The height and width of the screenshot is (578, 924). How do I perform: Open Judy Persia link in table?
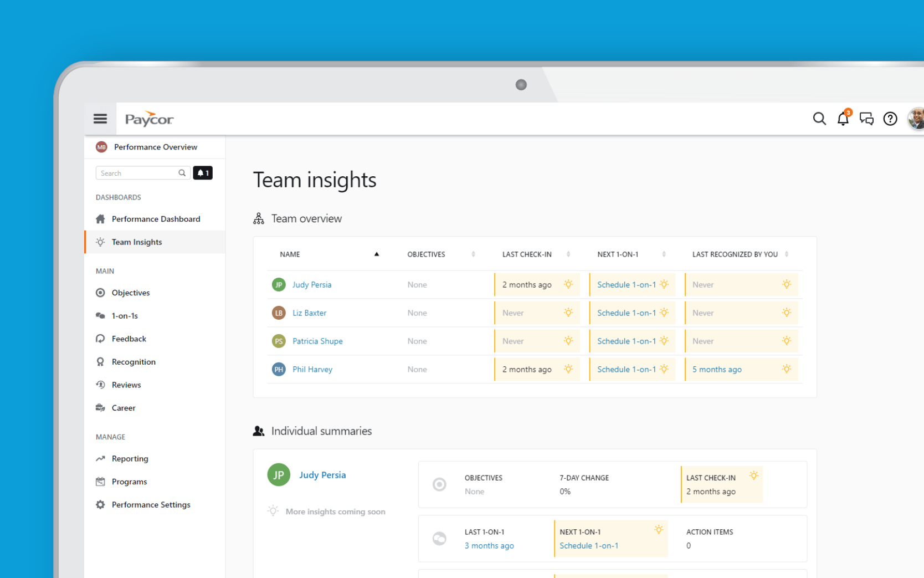pyautogui.click(x=312, y=285)
